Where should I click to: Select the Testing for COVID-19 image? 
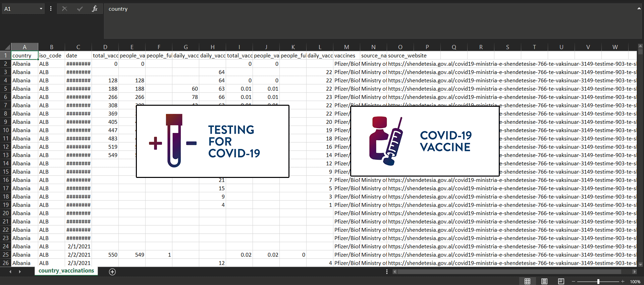(212, 141)
